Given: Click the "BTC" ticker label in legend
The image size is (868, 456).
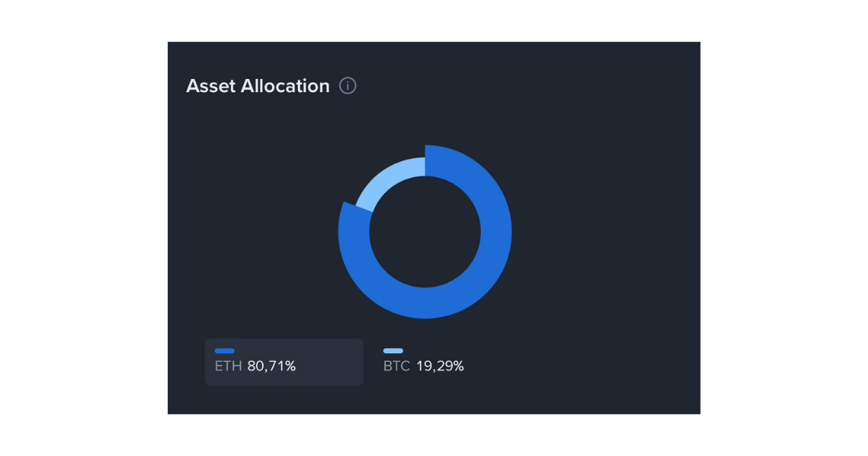Looking at the screenshot, I should 396,366.
